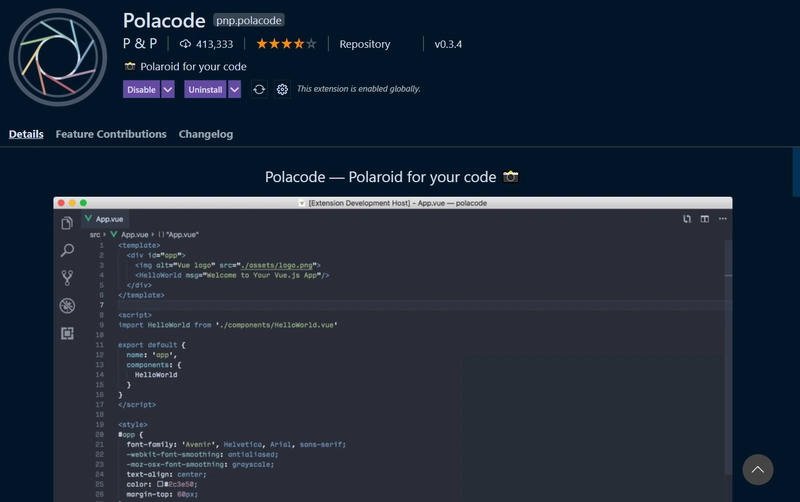Click the scroll-to-top arrow button
This screenshot has height=502, width=800.
click(x=758, y=469)
